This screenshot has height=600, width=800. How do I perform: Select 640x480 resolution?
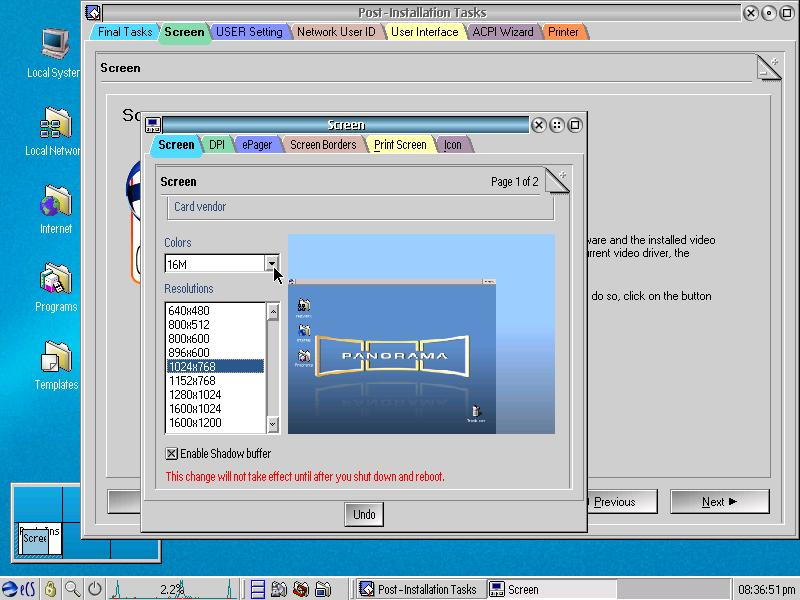point(215,310)
